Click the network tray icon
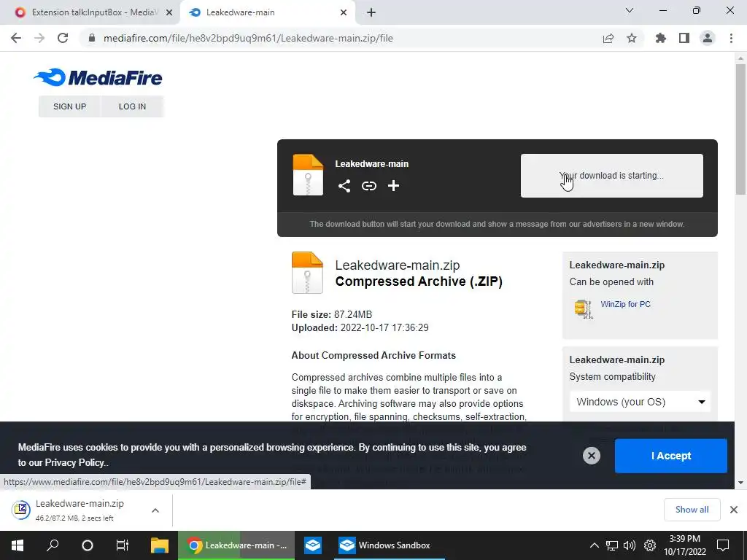 (612, 545)
